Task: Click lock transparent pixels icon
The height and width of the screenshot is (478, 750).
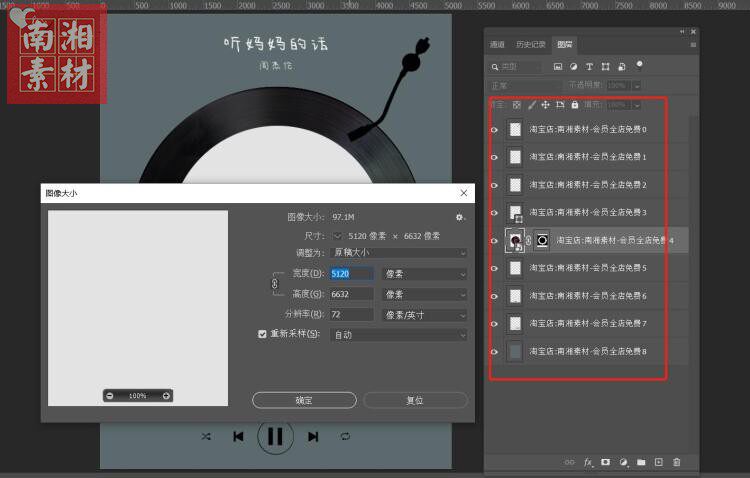Action: click(517, 105)
